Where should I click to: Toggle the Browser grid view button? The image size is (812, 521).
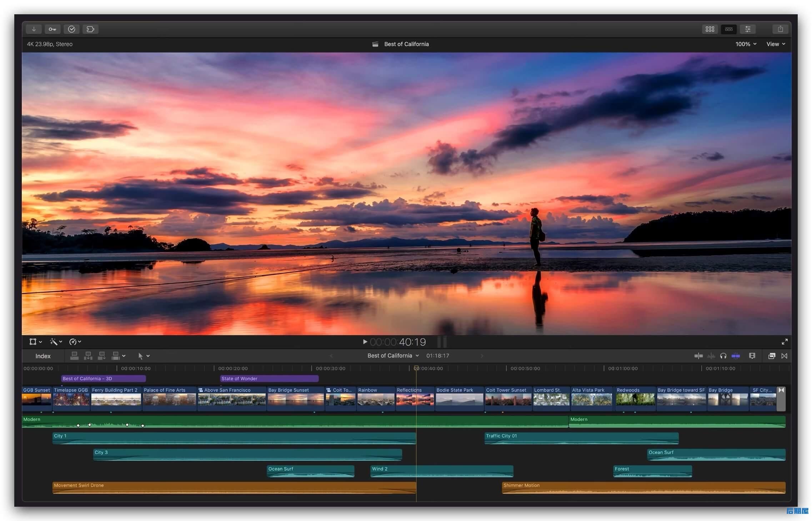[x=710, y=29]
